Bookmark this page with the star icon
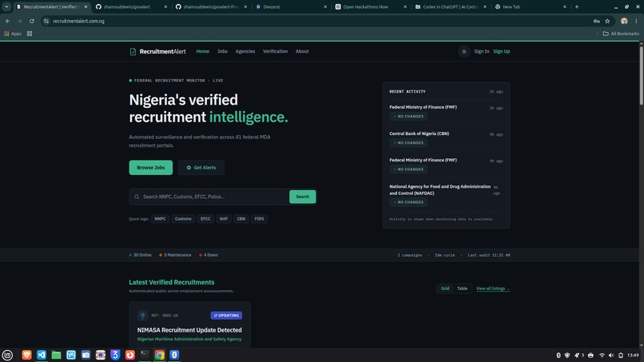644x362 pixels. [607, 21]
